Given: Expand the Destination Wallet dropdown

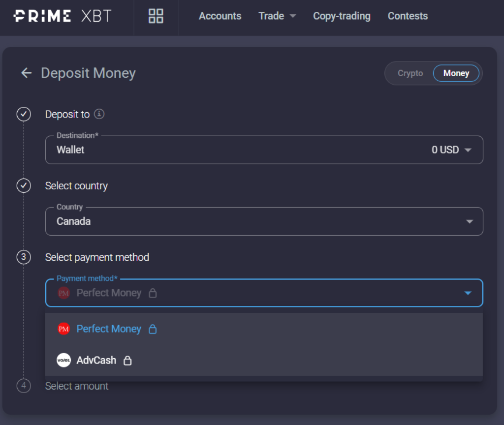Looking at the screenshot, I should click(468, 150).
